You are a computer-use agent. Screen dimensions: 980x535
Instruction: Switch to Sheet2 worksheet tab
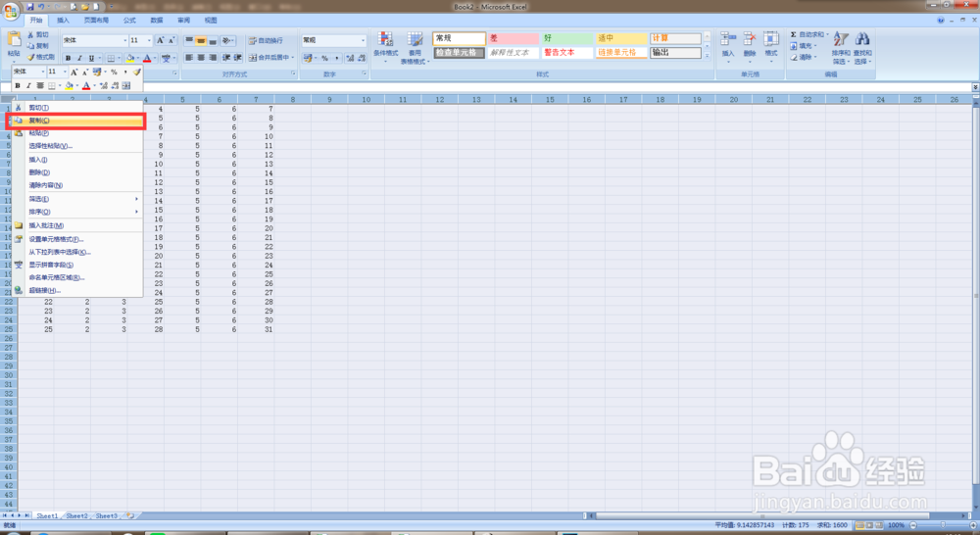coord(76,516)
